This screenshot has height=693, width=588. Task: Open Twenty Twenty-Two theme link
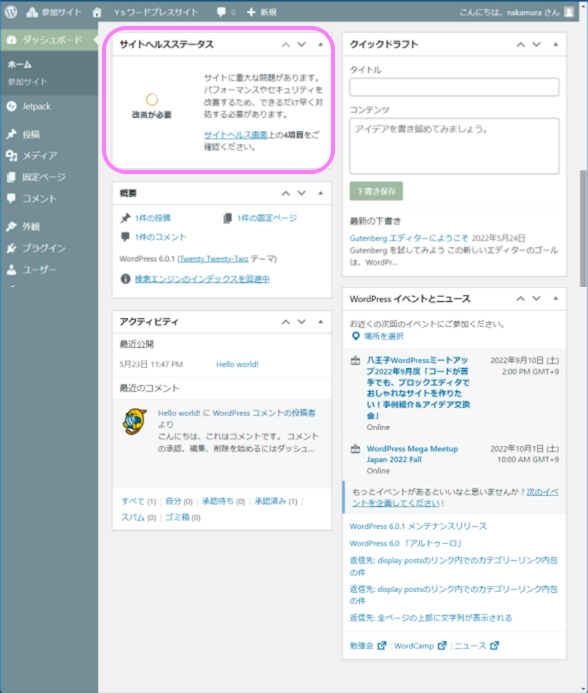(x=214, y=259)
